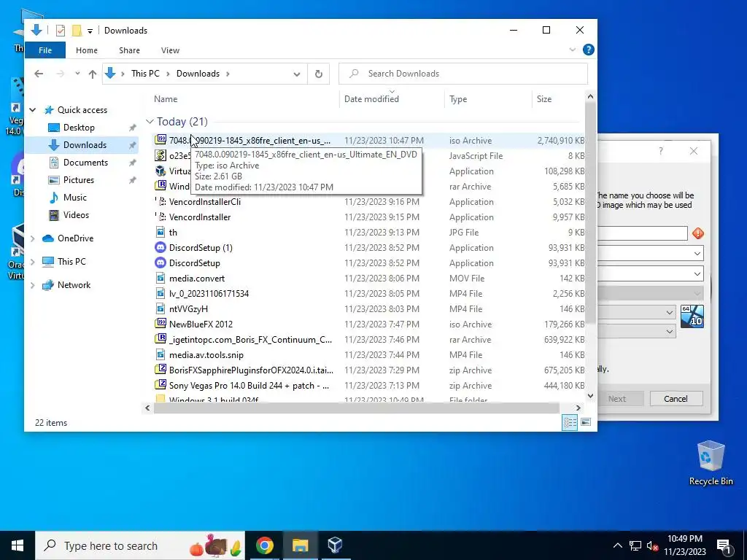Open the Customize Quick Access Toolbar dropdown

[90, 31]
